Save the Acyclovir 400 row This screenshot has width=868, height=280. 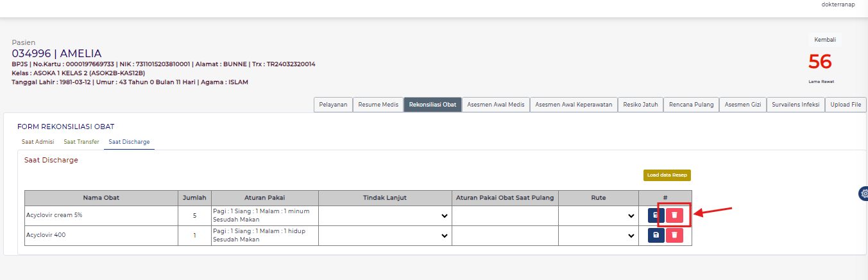(656, 236)
